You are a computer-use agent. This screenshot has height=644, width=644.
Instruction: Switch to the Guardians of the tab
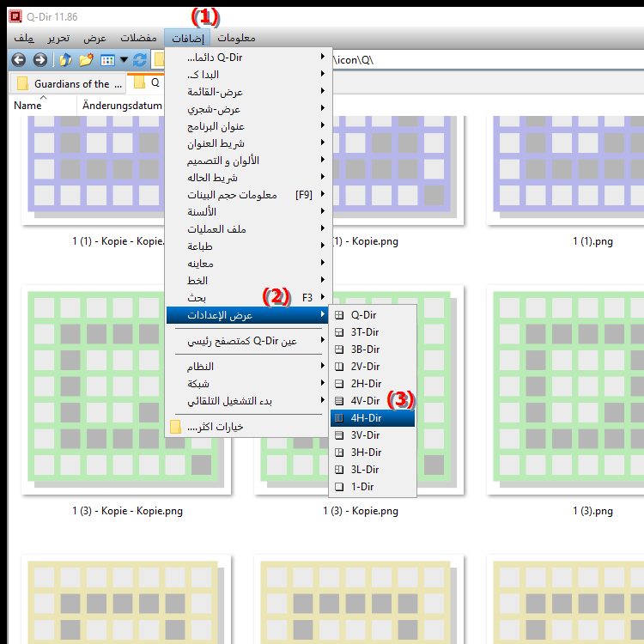tap(68, 83)
